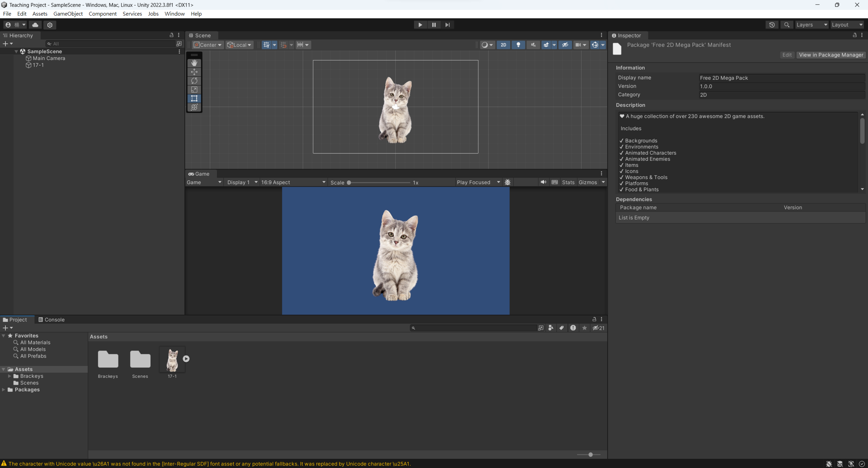Expand 17-1 sprite sub-assets arrow
868x468 pixels.
pyautogui.click(x=186, y=359)
